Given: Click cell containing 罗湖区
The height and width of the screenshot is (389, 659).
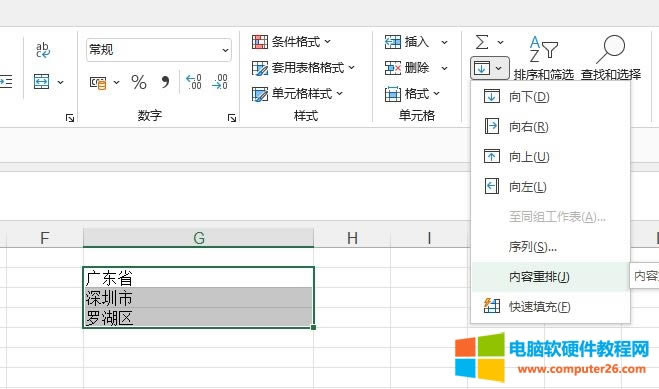Looking at the screenshot, I should [198, 318].
